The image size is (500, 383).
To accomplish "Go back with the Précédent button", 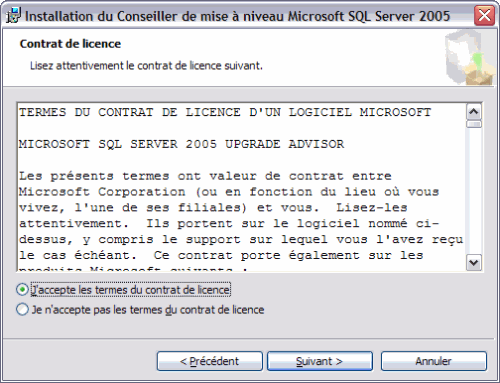I will tap(210, 361).
